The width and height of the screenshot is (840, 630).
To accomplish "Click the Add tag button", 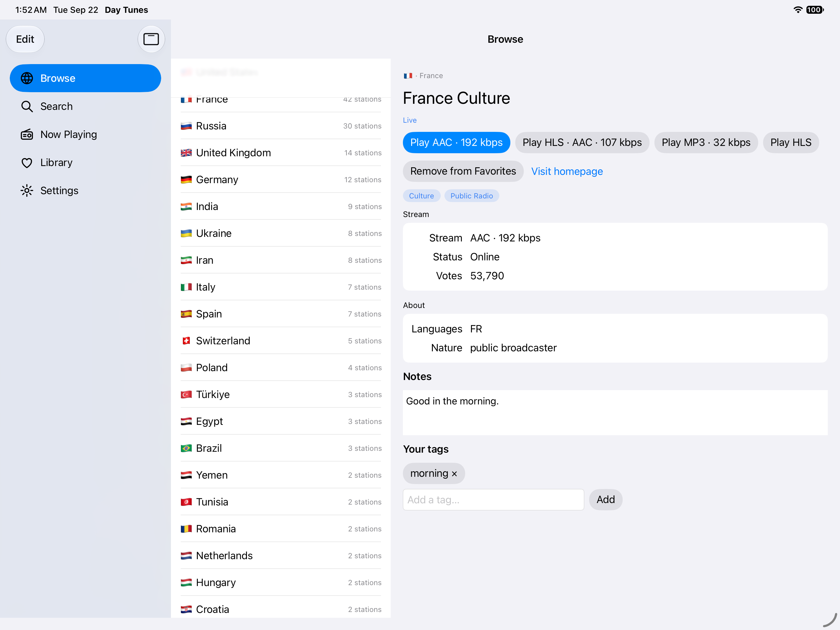I will coord(605,500).
